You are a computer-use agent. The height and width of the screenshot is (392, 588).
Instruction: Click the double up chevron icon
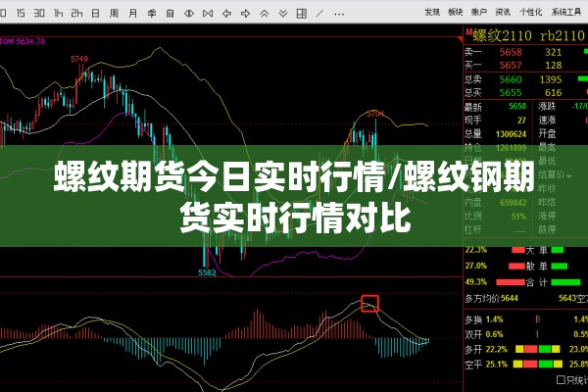[x=264, y=14]
